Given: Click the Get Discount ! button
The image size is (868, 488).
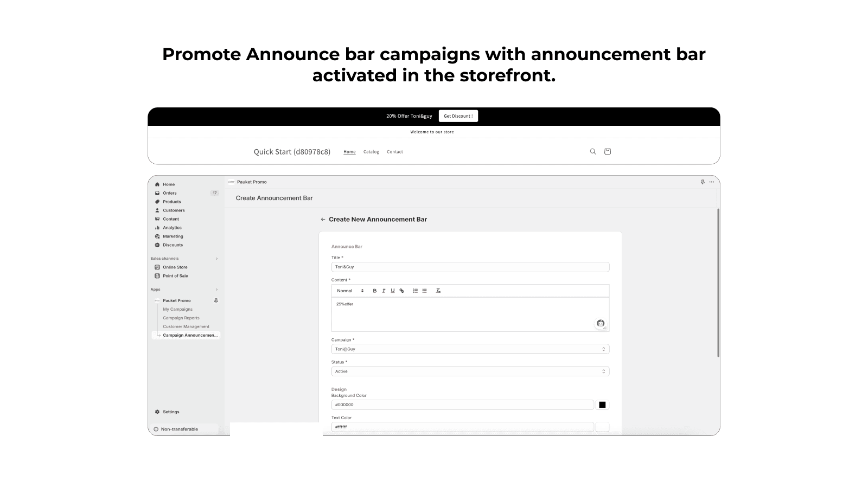Looking at the screenshot, I should click(458, 116).
